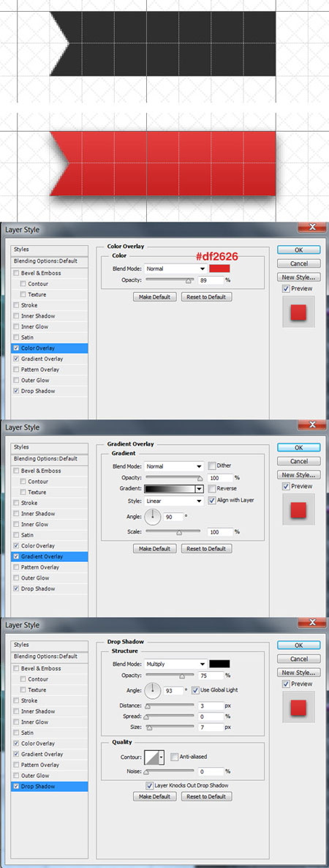Toggle Reverse checkbox in Gradient Overlay settings
This screenshot has height=868, width=329.
point(212,488)
